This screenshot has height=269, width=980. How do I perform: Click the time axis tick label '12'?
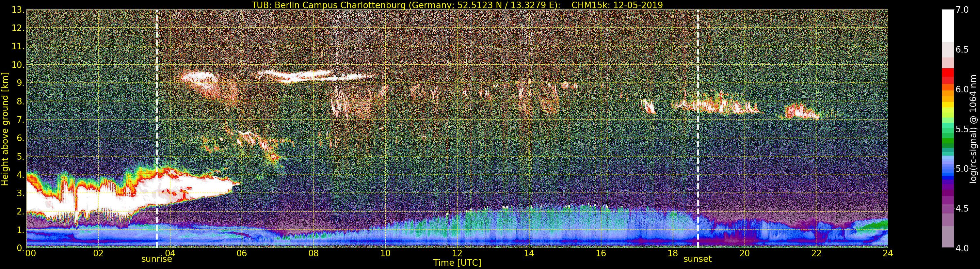point(457,253)
